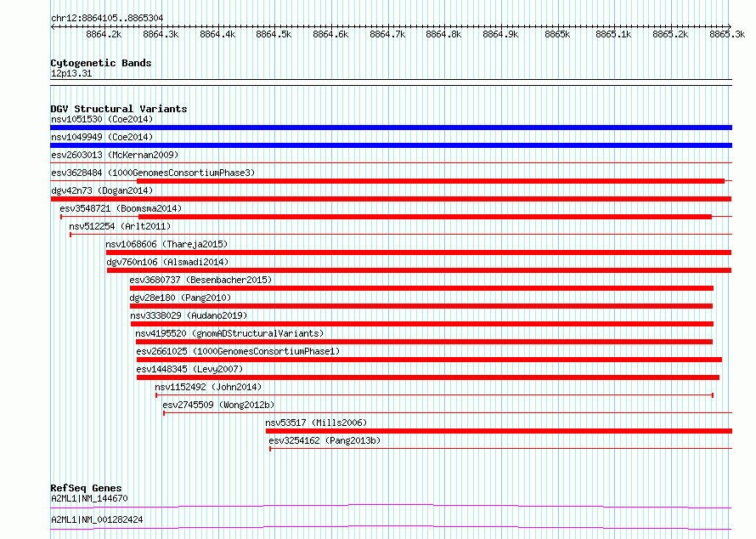Click the 8865.2k ruler tick label
This screenshot has height=539, width=756.
click(670, 34)
